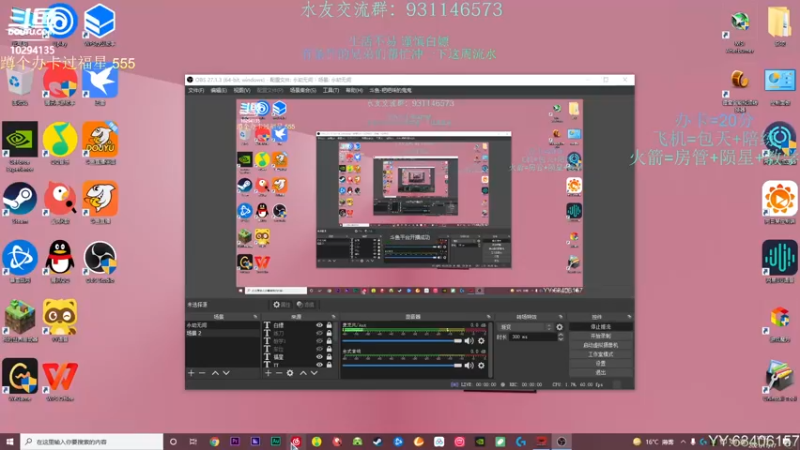The height and width of the screenshot is (450, 800).
Task: Open mic/Aux track audio settings gear
Action: point(481,341)
